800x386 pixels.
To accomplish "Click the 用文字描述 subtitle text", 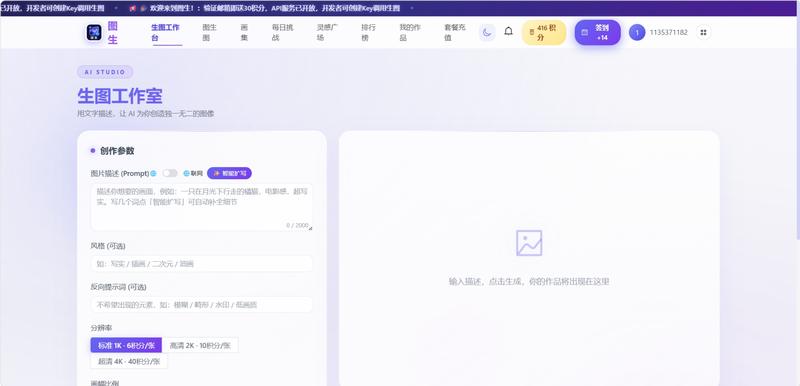I will point(145,114).
